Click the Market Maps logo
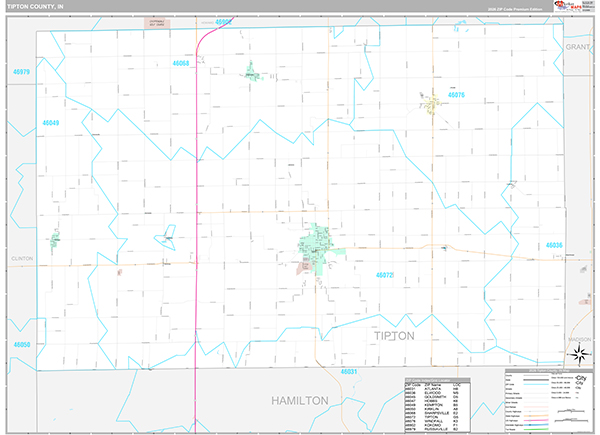Screen dimensions: 600x435 point(568,6)
